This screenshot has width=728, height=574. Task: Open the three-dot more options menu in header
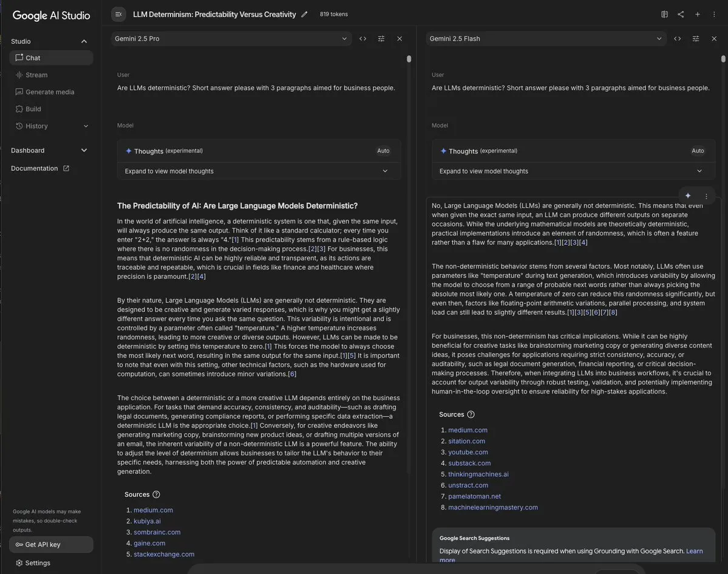[x=714, y=15]
